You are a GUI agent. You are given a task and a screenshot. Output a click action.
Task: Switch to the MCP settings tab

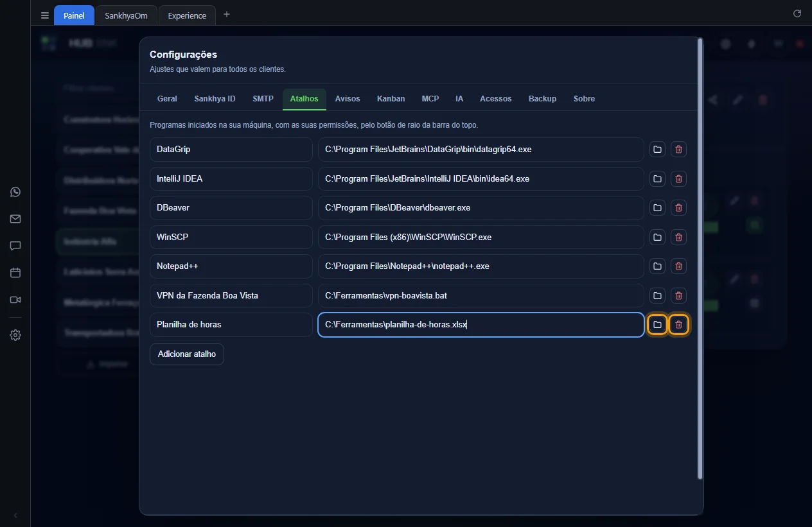430,99
